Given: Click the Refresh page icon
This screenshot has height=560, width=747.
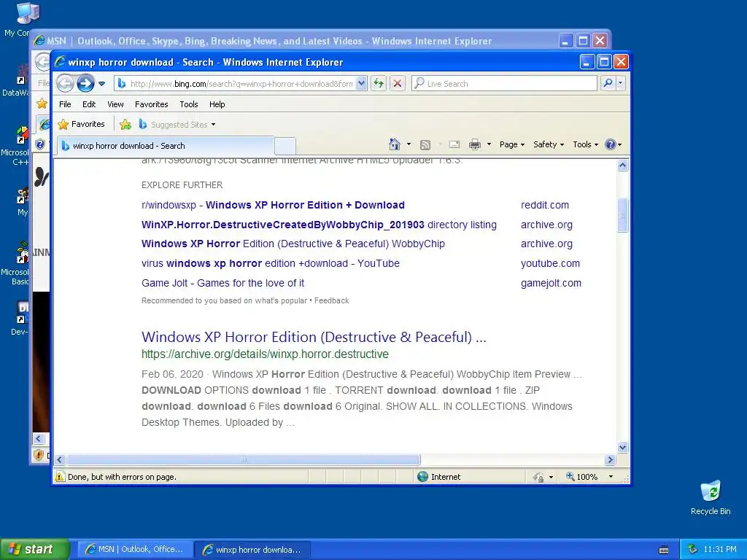Looking at the screenshot, I should tap(379, 83).
